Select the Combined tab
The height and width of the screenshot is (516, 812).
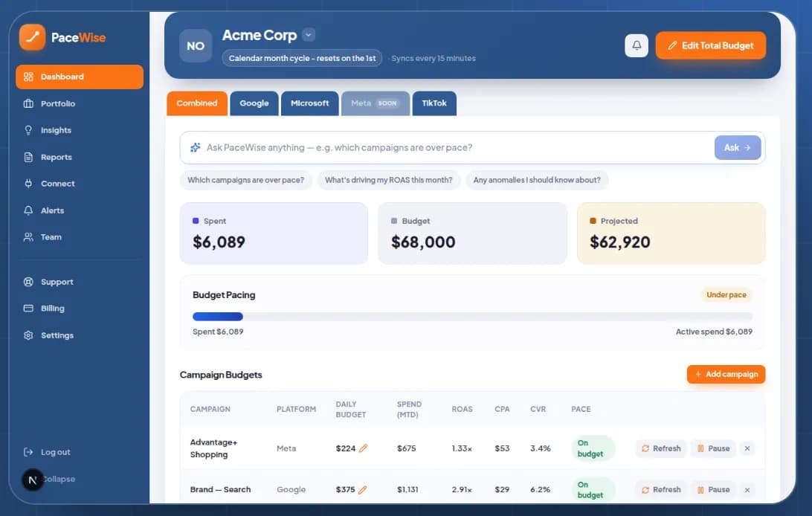point(197,103)
